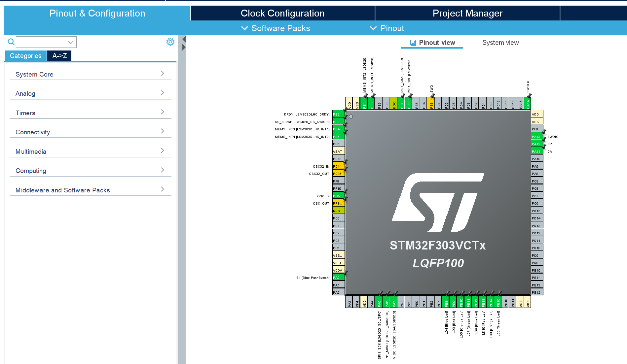Click pin PA12 labeled DP
Image resolution: width=627 pixels, height=364 pixels.
[x=537, y=144]
